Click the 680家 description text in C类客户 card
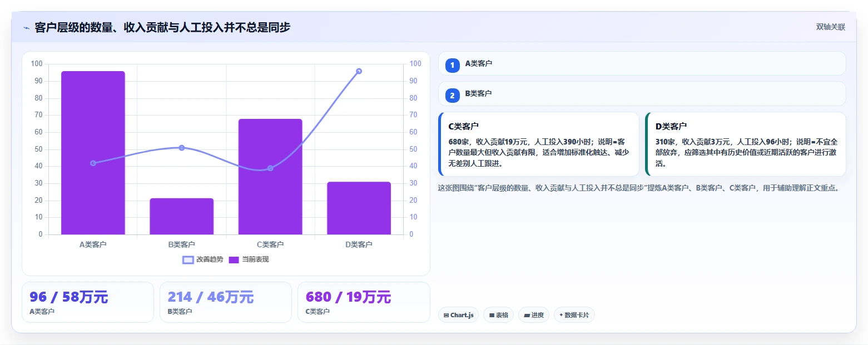868x345 pixels. pyautogui.click(x=539, y=153)
